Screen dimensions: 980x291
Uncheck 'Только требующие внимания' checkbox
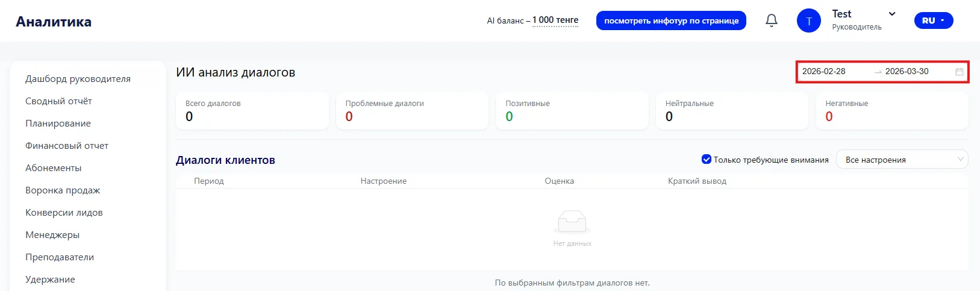point(707,160)
